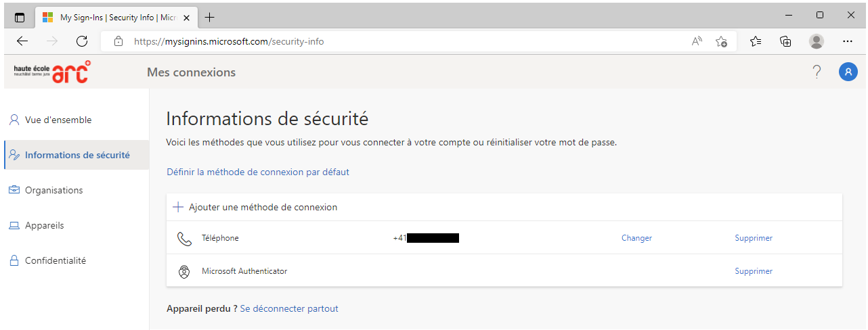868x330 pixels.
Task: Activate Read Aloud in the address bar
Action: coord(697,41)
